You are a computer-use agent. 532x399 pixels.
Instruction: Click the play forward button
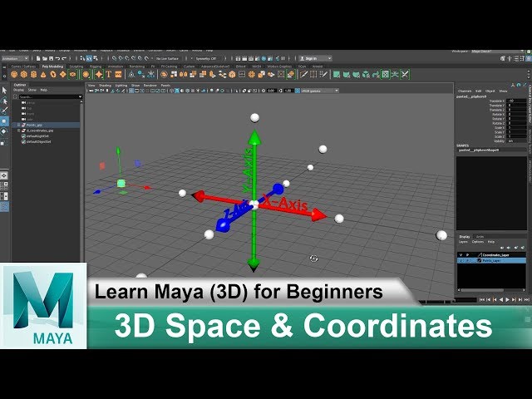(x=508, y=299)
